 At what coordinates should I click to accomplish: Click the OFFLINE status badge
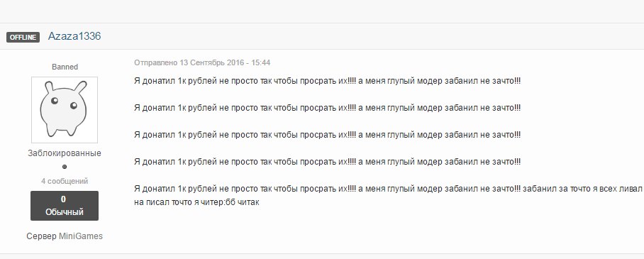[x=23, y=37]
